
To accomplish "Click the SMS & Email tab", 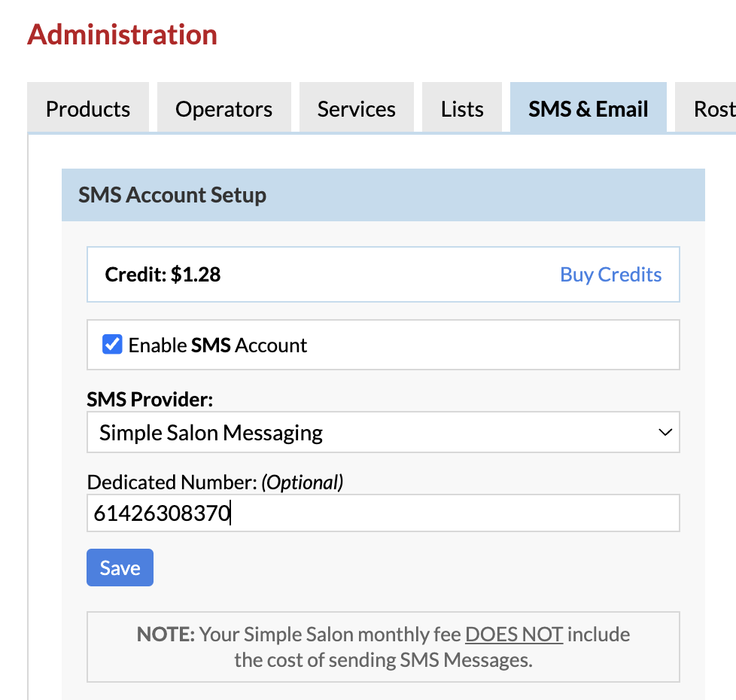I will pyautogui.click(x=588, y=108).
